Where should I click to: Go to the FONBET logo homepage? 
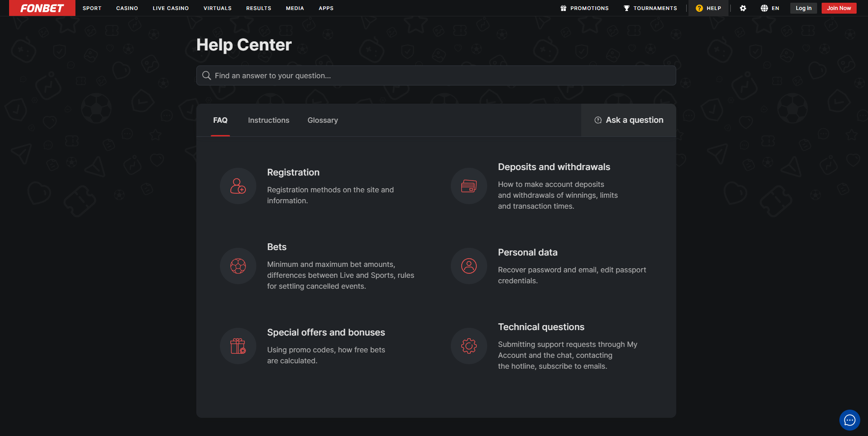point(42,8)
